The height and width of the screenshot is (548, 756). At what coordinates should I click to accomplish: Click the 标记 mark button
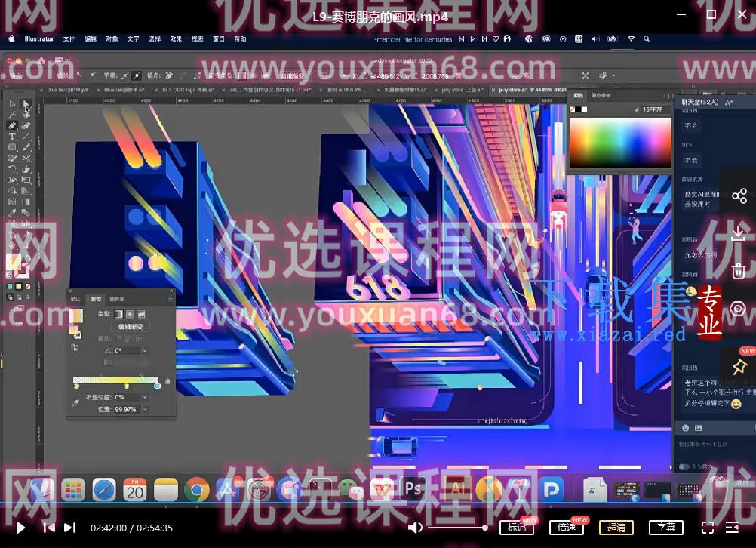click(516, 528)
